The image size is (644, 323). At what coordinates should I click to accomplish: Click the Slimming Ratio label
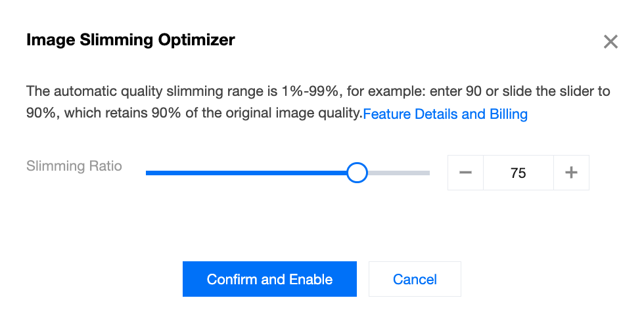[74, 166]
